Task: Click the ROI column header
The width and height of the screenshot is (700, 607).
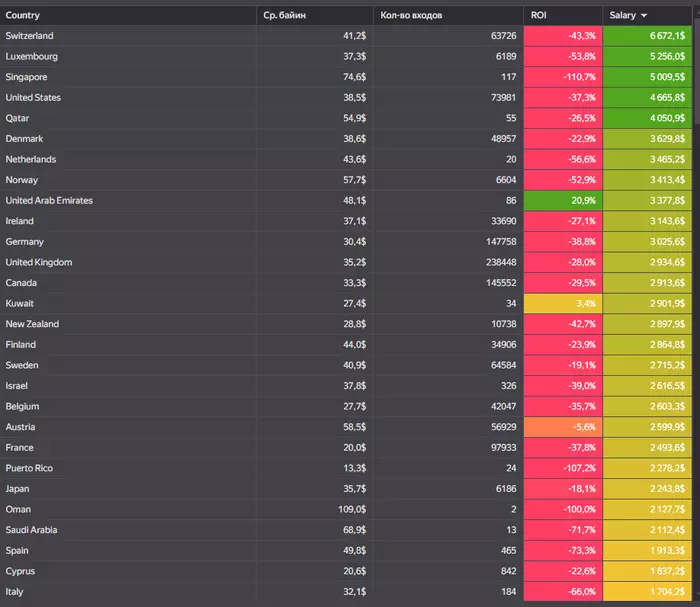Action: click(538, 15)
